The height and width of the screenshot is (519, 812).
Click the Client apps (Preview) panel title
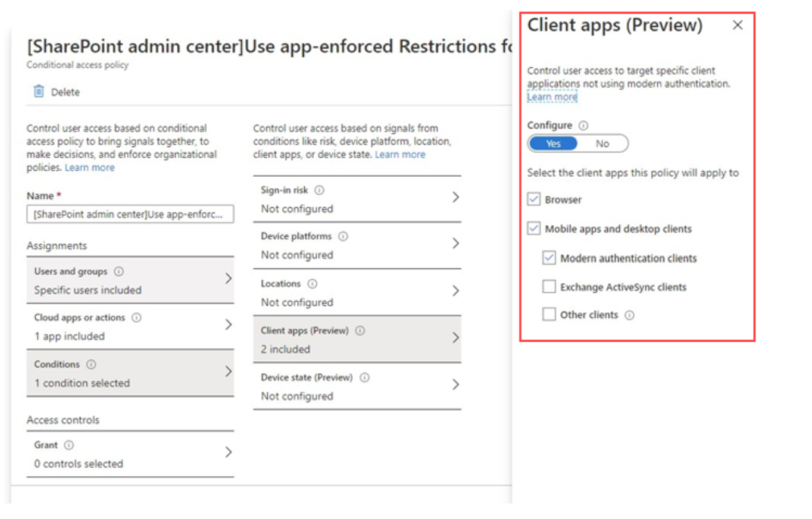(x=615, y=26)
